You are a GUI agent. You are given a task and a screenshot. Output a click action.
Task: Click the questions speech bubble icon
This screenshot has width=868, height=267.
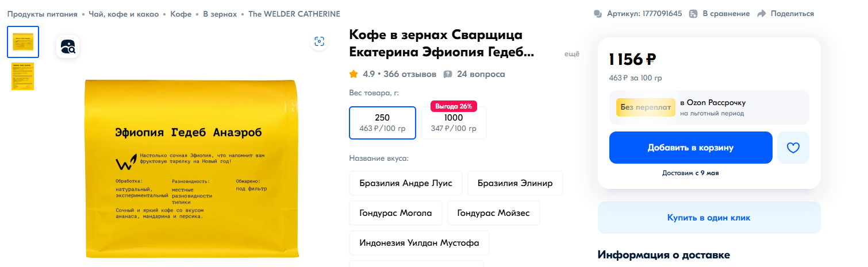coord(448,74)
